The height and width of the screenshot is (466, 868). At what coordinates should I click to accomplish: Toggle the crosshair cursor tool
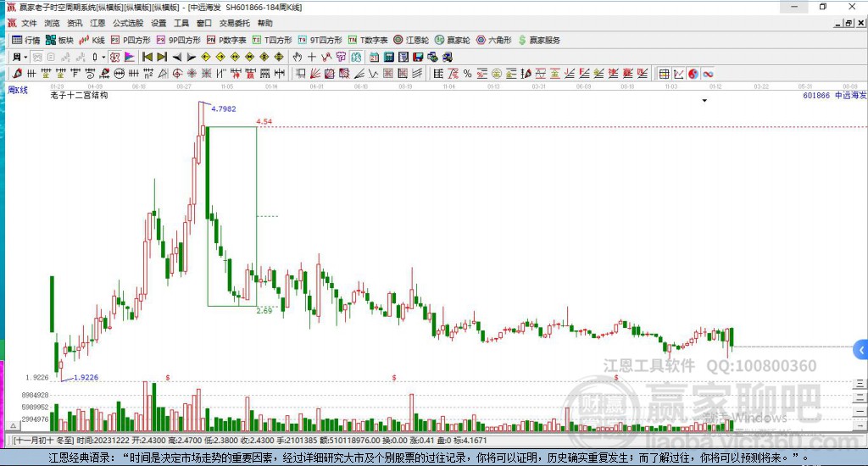click(x=312, y=57)
